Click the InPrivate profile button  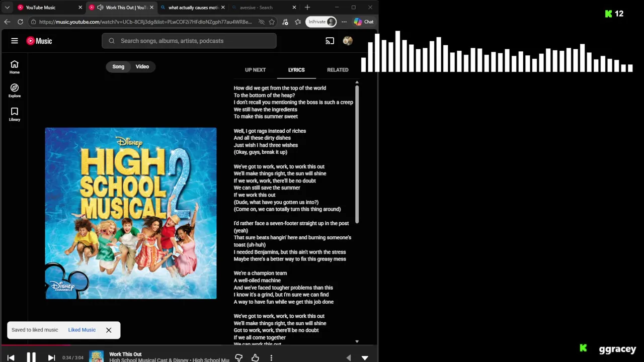tap(321, 22)
